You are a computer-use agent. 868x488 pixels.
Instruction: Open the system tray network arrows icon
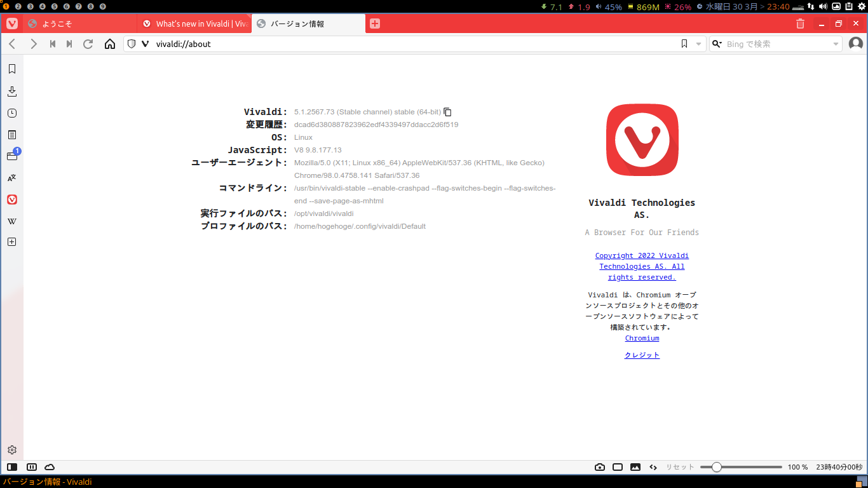pyautogui.click(x=810, y=6)
